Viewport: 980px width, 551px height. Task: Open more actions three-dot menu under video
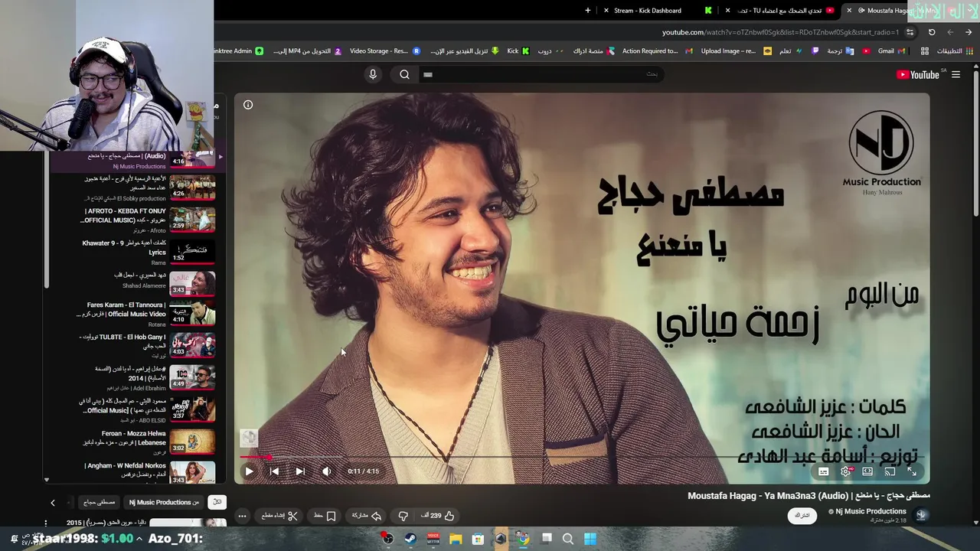[242, 516]
